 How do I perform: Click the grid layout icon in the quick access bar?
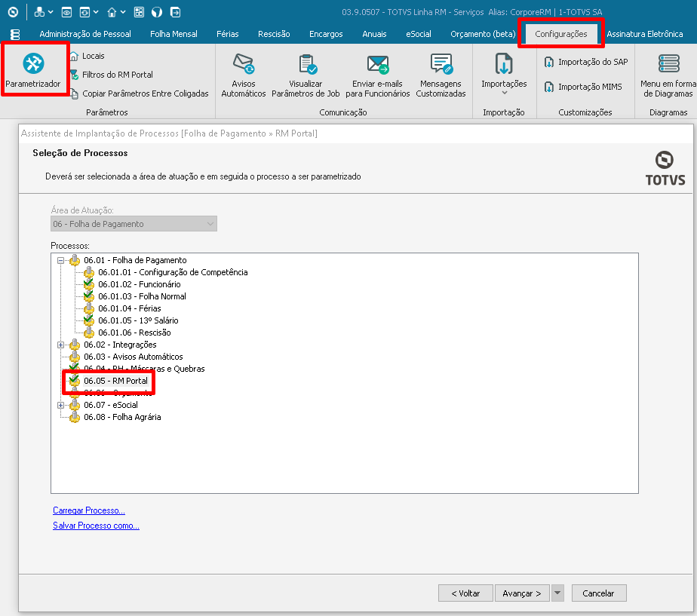[x=139, y=12]
